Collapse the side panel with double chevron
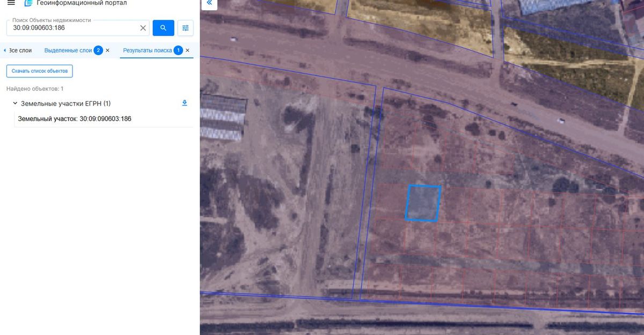This screenshot has width=644, height=335. 209,3
